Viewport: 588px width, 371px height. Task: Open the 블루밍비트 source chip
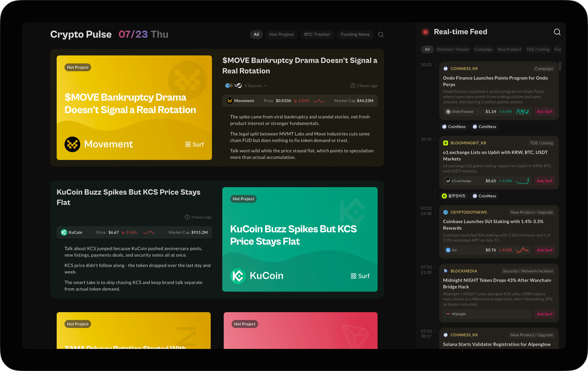point(454,196)
